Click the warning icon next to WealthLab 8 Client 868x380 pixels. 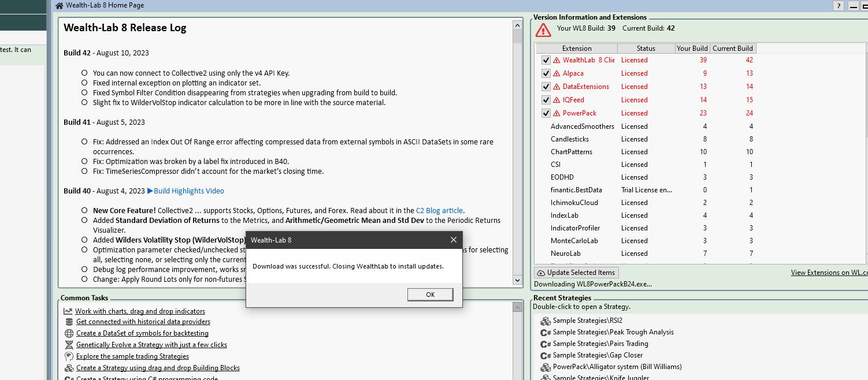pyautogui.click(x=557, y=60)
